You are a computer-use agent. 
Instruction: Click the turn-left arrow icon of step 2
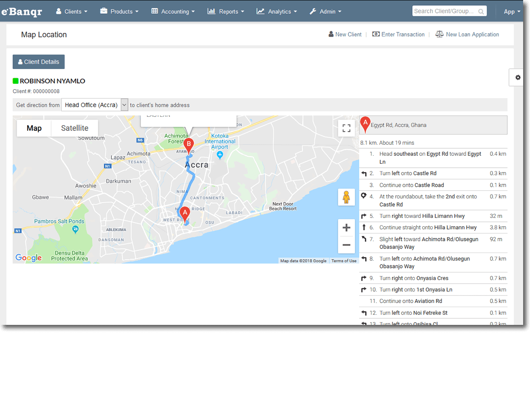click(364, 174)
